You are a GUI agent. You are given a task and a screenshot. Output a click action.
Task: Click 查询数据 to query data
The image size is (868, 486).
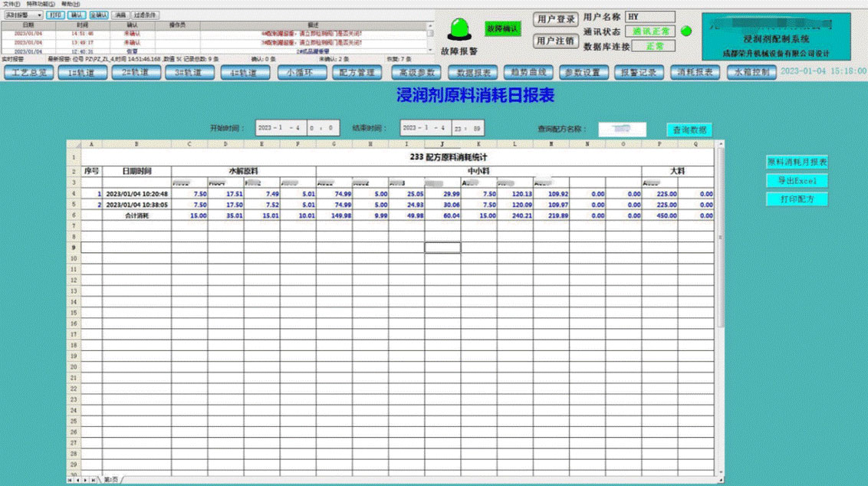tap(689, 130)
